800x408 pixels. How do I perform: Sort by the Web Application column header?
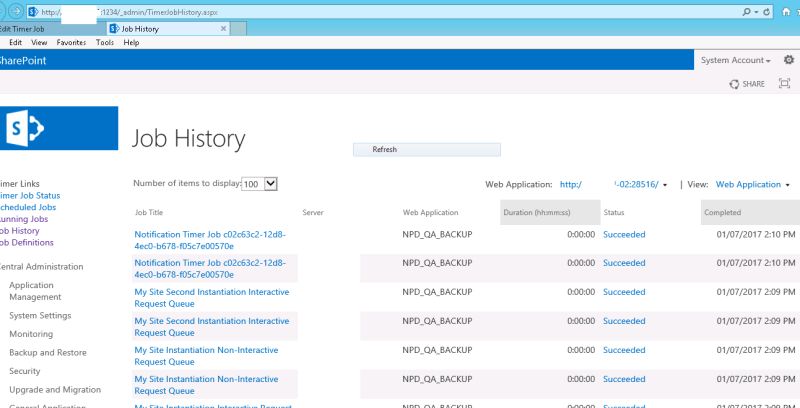[430, 212]
